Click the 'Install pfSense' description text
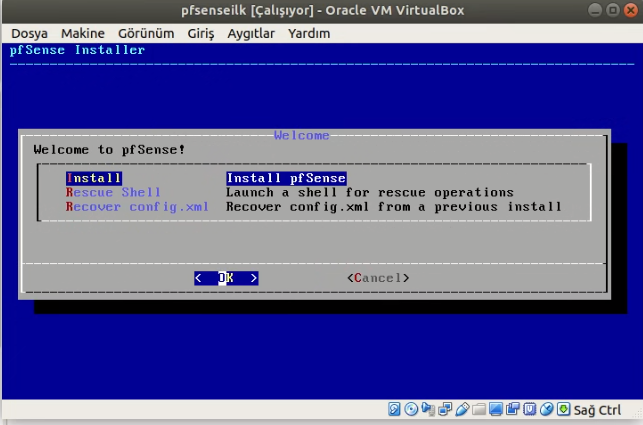643x425 pixels. tap(286, 178)
